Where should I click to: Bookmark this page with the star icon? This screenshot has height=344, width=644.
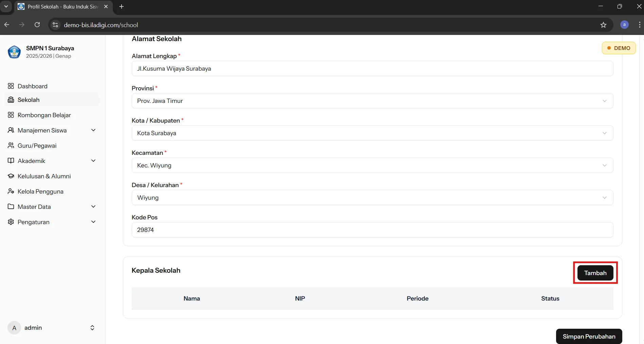click(x=603, y=25)
